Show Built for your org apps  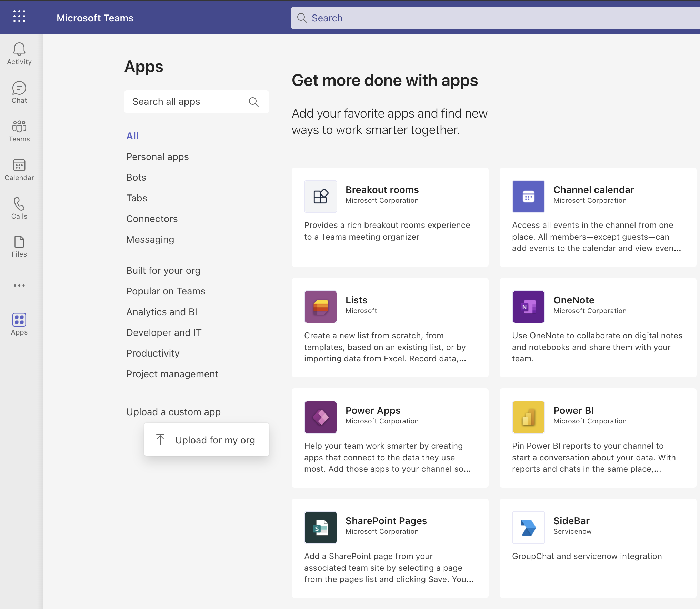[x=163, y=271]
